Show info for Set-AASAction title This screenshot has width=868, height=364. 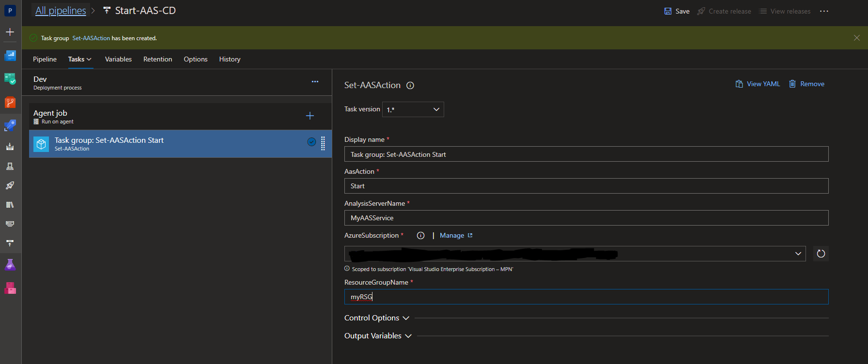(410, 86)
